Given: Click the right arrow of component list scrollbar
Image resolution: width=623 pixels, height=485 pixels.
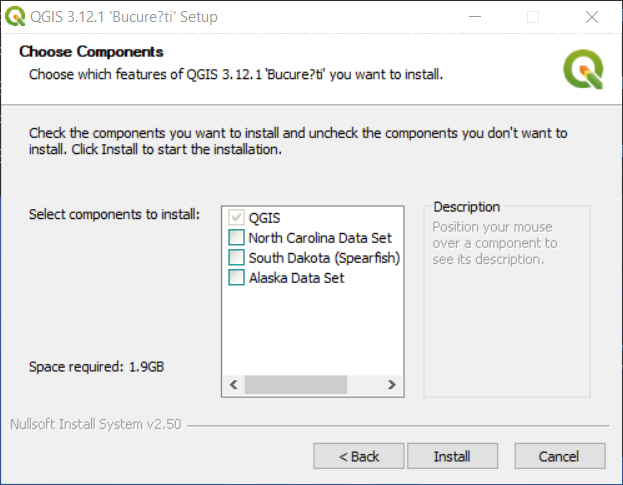Looking at the screenshot, I should click(392, 385).
